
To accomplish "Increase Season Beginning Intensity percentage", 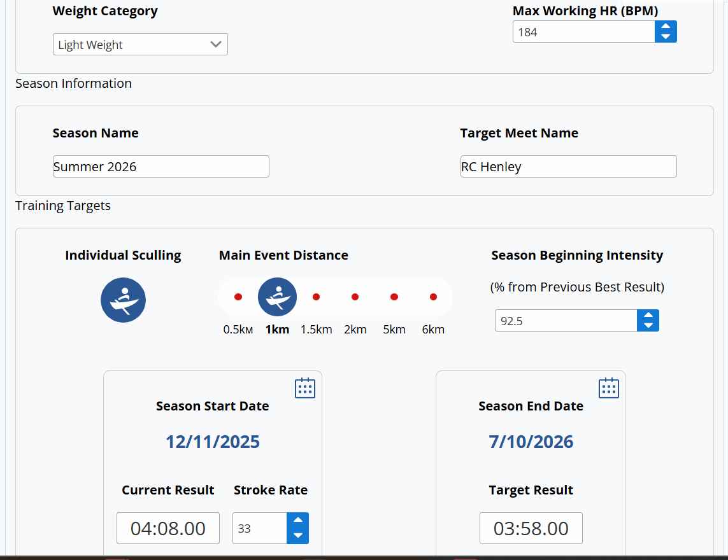I will 648,315.
